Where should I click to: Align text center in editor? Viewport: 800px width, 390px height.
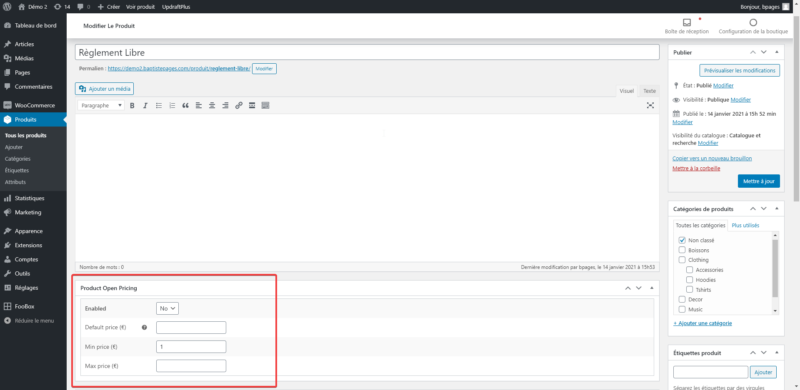[x=212, y=106]
